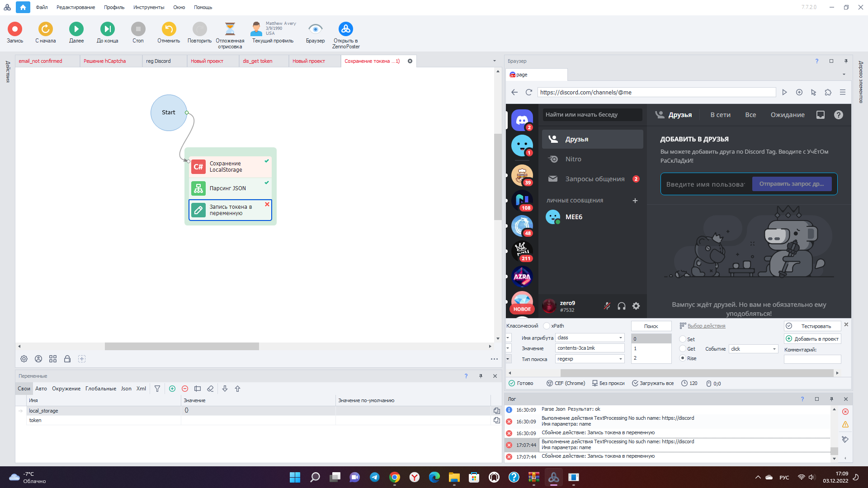The width and height of the screenshot is (868, 488).
Task: Click the Отменить undo icon
Action: coord(169,29)
